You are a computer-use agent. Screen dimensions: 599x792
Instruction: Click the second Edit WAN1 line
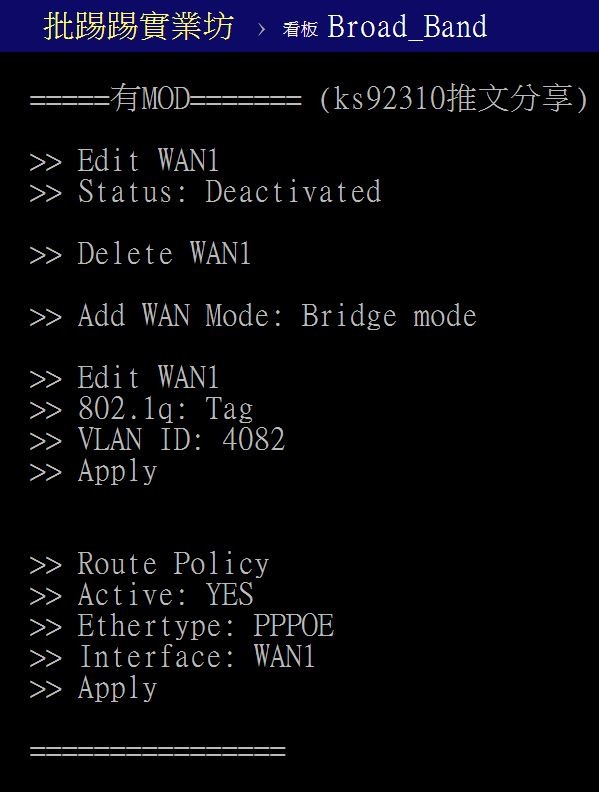(x=124, y=378)
